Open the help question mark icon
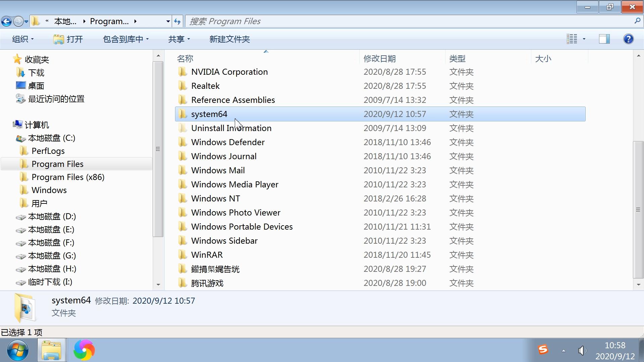Image resolution: width=644 pixels, height=362 pixels. 628,39
